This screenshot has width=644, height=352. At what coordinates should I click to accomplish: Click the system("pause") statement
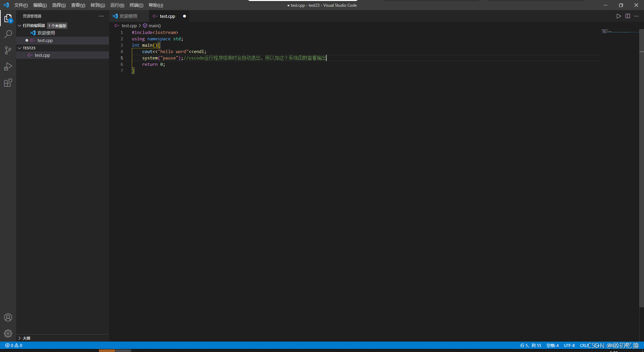[x=163, y=58]
